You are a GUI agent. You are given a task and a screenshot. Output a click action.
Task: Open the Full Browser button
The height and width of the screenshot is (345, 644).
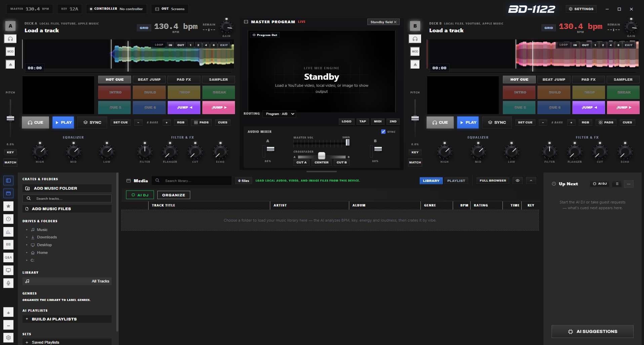coord(493,181)
